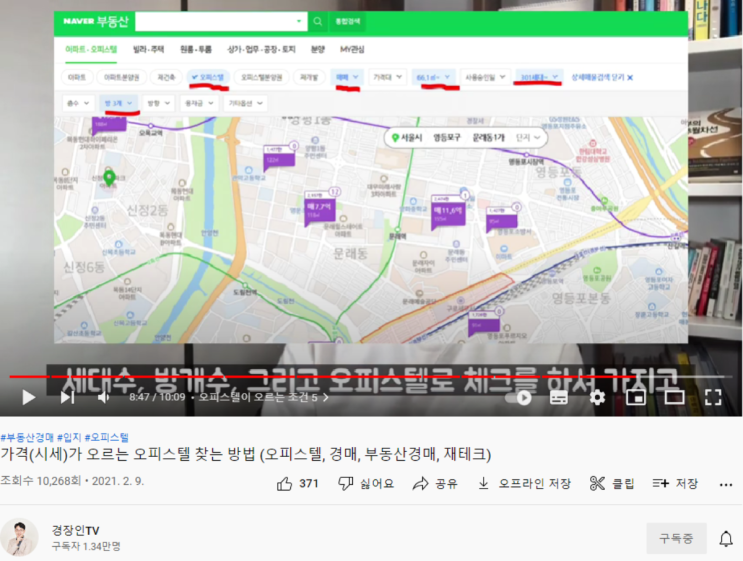Toggle the 아파트분양권 filter chip

pyautogui.click(x=121, y=77)
